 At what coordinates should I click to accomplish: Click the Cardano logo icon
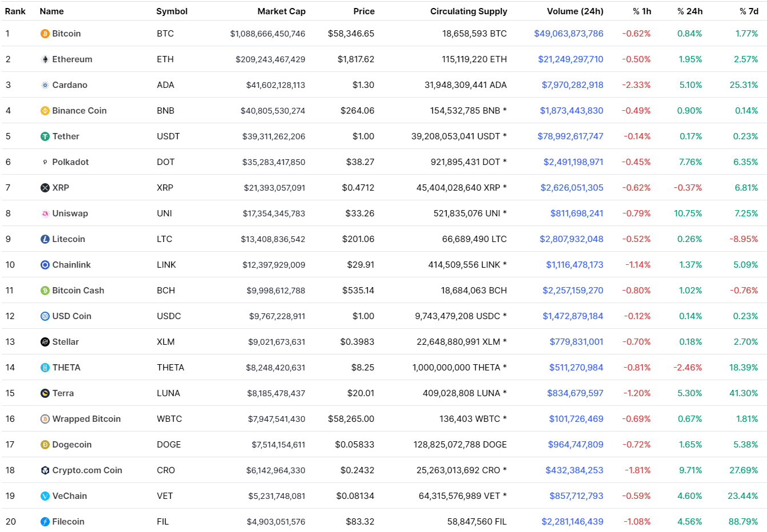(45, 85)
